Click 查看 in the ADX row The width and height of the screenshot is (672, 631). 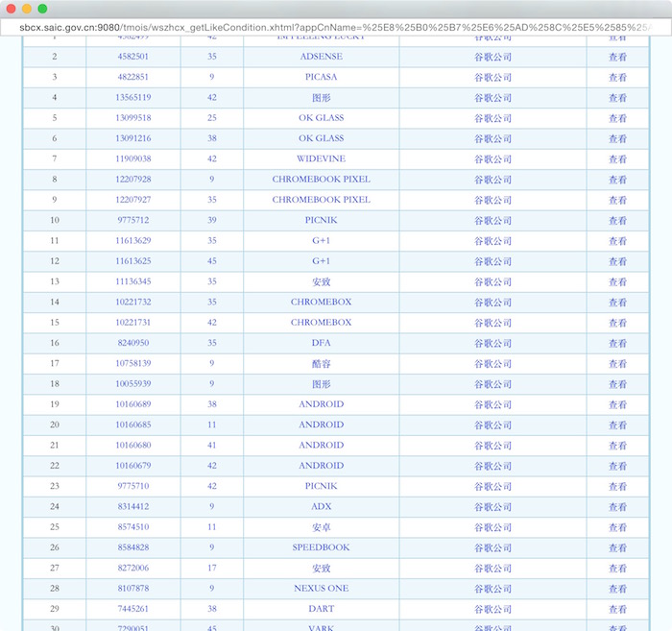tap(617, 507)
